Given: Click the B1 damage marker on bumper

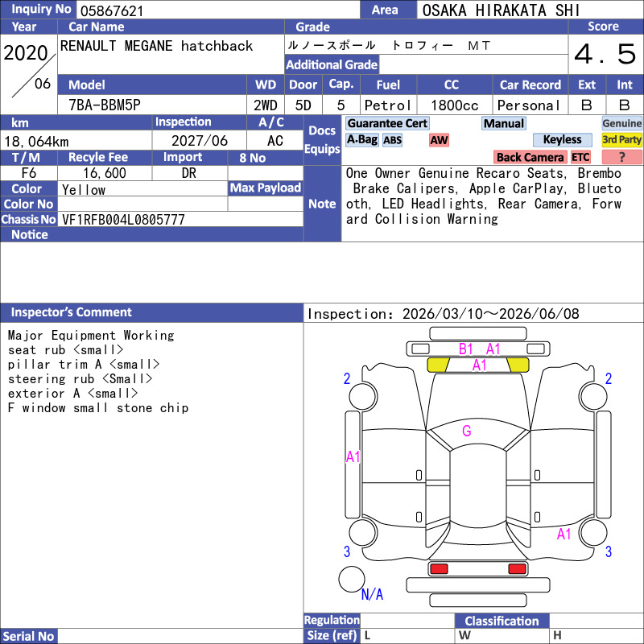Looking at the screenshot, I should click(x=466, y=349).
